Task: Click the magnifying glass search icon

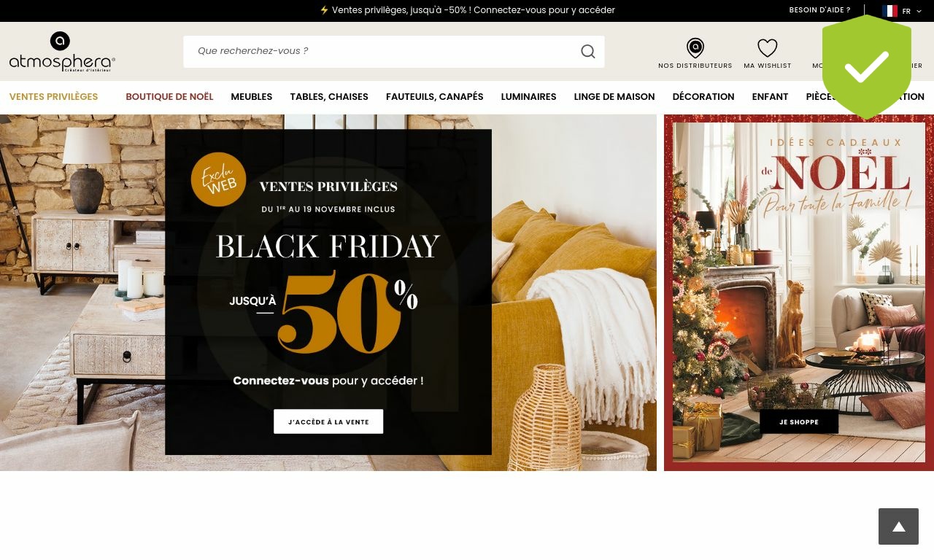Action: (588, 51)
